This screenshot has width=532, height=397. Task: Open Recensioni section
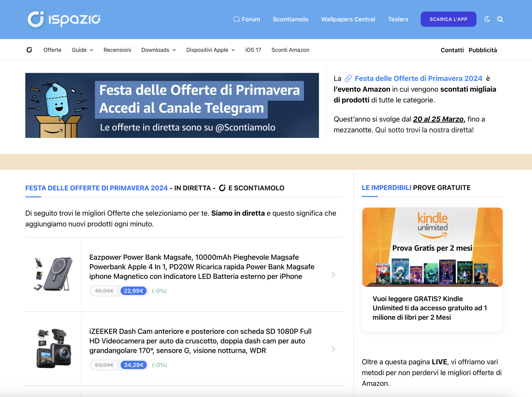click(x=117, y=50)
